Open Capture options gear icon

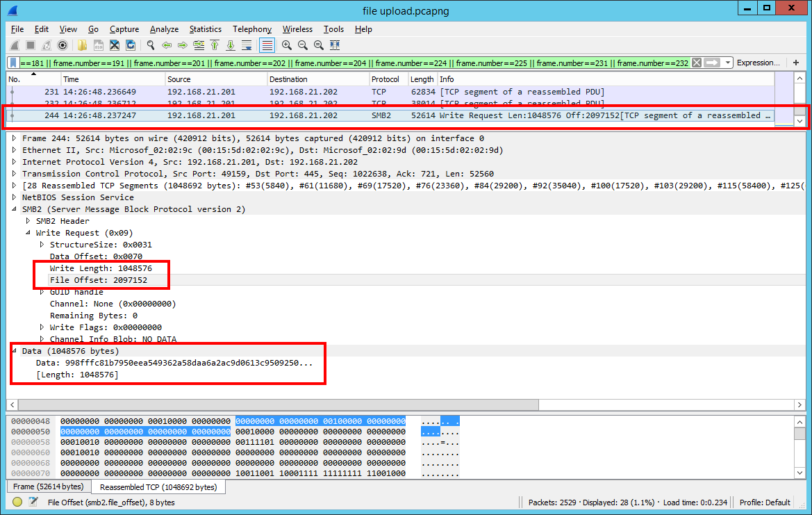(63, 46)
